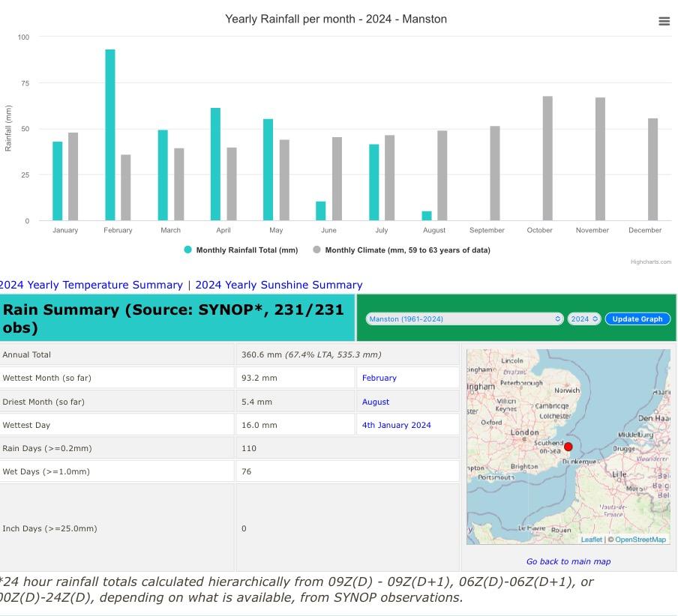Open the 4th January 2024 link
The width and height of the screenshot is (678, 616).
pyautogui.click(x=397, y=425)
